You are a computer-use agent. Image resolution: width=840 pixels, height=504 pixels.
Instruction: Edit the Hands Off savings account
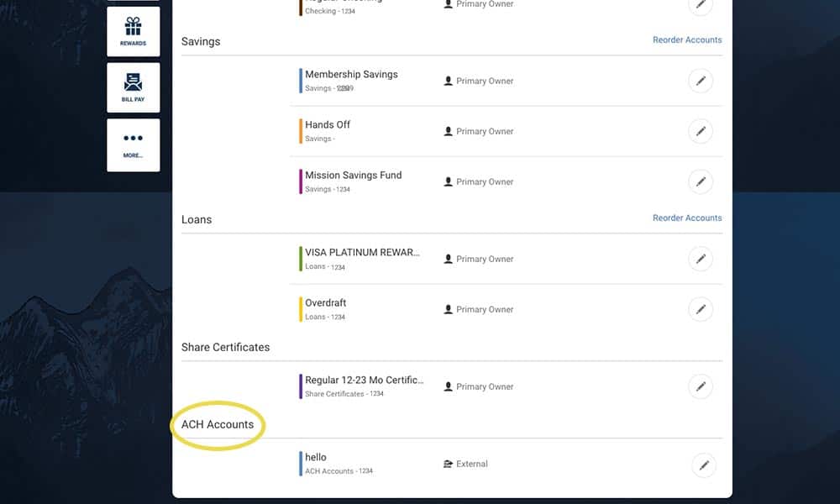tap(701, 131)
